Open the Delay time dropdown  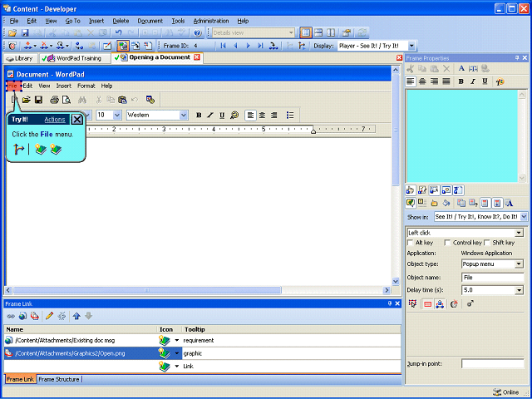point(519,290)
